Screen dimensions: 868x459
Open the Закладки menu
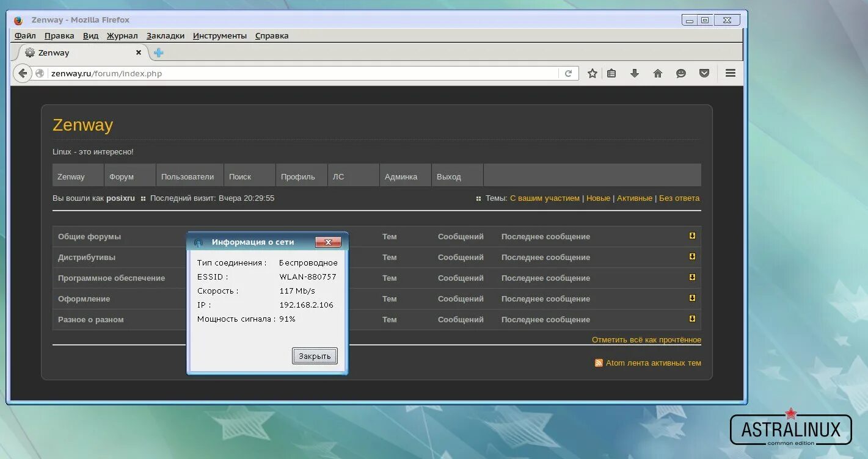(166, 35)
